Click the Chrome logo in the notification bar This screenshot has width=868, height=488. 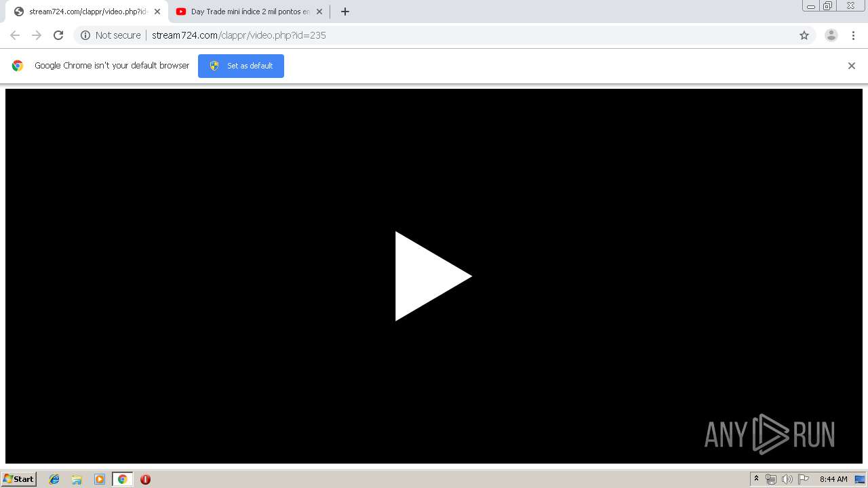[x=18, y=66]
